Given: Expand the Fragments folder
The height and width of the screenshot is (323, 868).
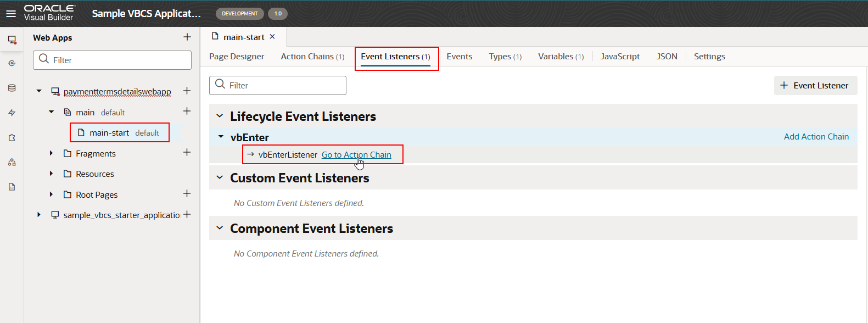Looking at the screenshot, I should point(51,153).
